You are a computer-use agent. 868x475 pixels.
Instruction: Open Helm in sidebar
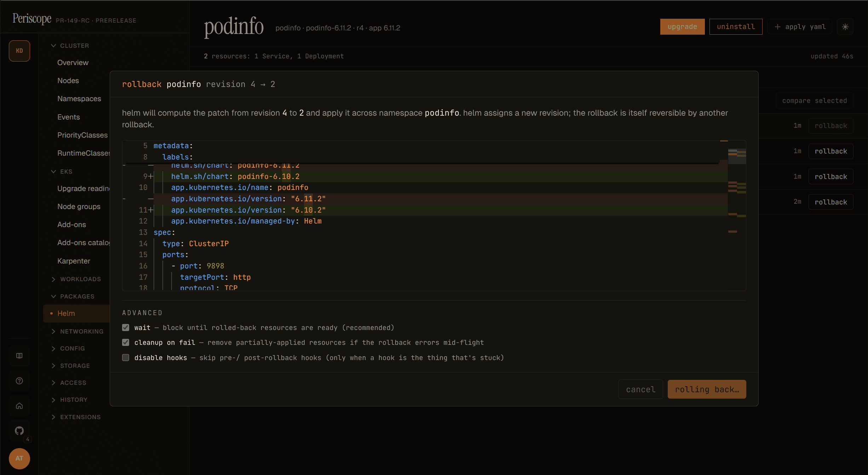76,313
